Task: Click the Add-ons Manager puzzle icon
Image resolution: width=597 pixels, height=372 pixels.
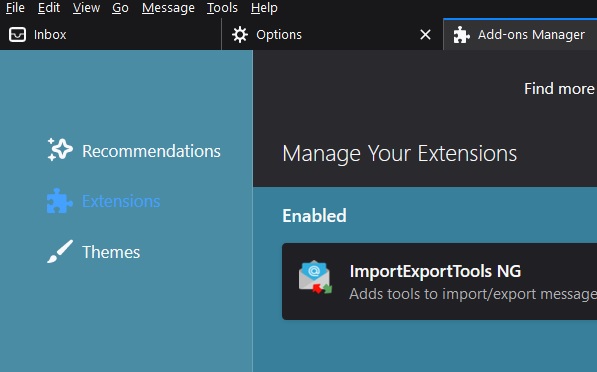Action: pos(461,35)
